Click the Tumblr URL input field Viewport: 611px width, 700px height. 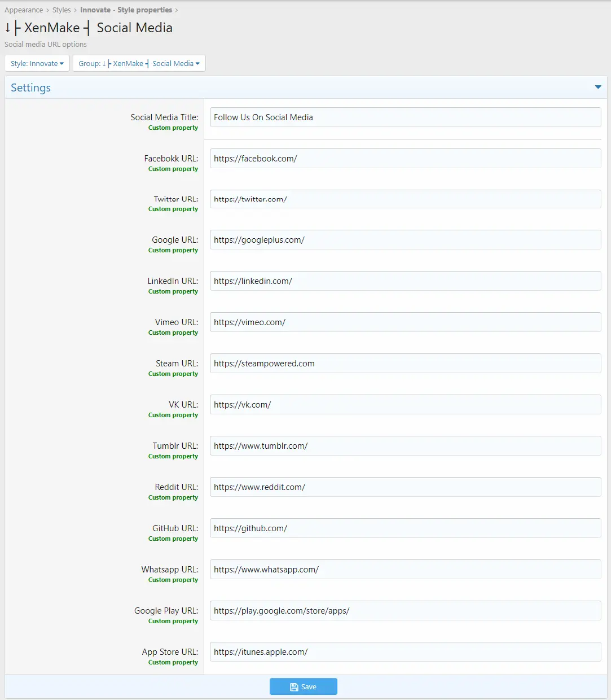pyautogui.click(x=405, y=446)
